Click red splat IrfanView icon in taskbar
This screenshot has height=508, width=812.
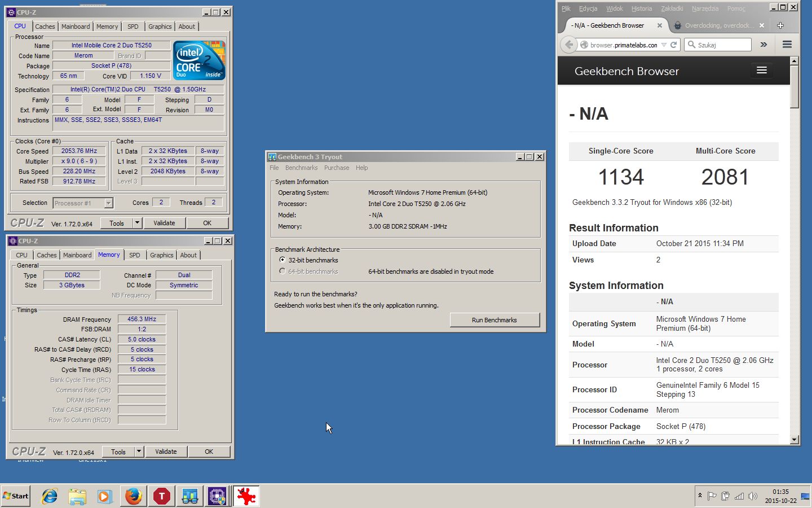pos(246,496)
